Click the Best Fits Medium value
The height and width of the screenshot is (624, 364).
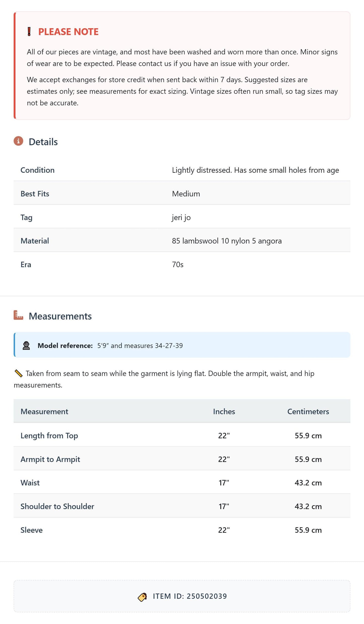[x=186, y=194]
